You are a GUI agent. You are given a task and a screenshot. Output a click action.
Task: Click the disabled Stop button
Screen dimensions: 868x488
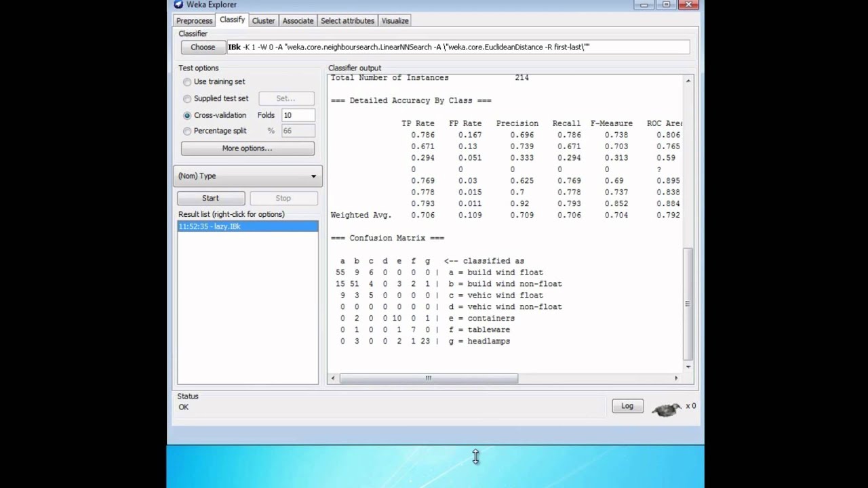tap(283, 199)
